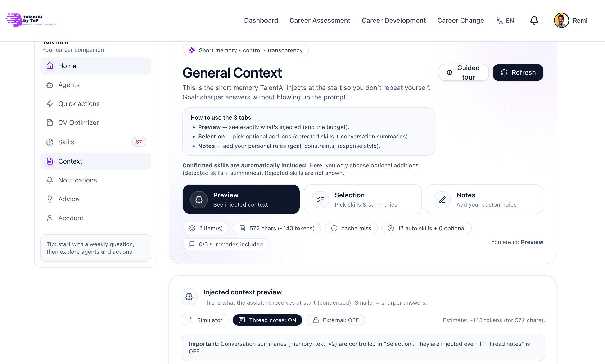Switch to the Notes tab
Screen dimensions: 605x364
tap(484, 200)
